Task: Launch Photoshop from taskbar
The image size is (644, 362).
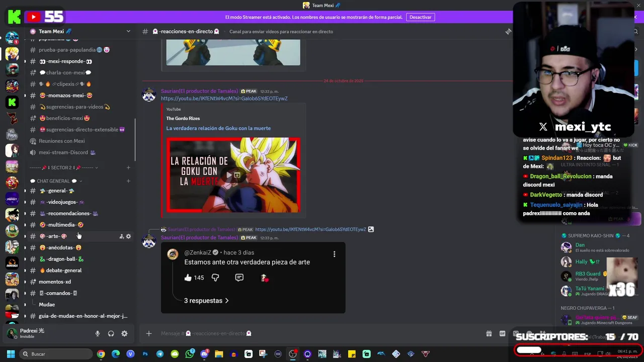Action: [145, 354]
